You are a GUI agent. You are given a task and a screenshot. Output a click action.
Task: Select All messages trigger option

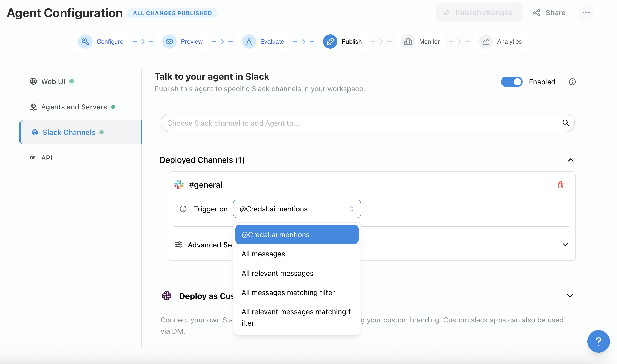pyautogui.click(x=263, y=254)
